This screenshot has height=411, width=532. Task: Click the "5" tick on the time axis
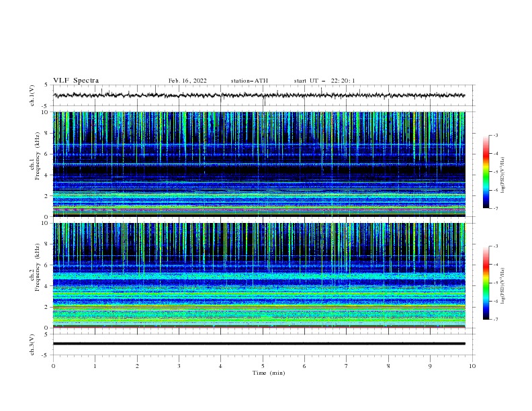(263, 366)
